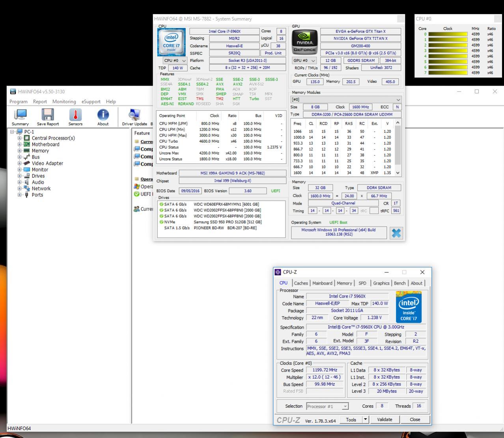Select the Drives icon in tree
Image resolution: width=504 pixels, height=438 pixels.
[27, 176]
